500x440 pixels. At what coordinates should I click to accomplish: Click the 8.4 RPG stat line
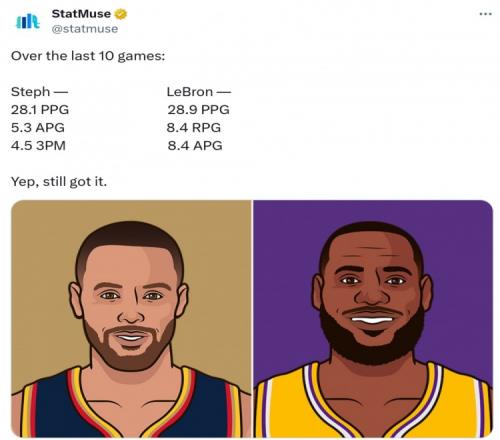tap(194, 128)
